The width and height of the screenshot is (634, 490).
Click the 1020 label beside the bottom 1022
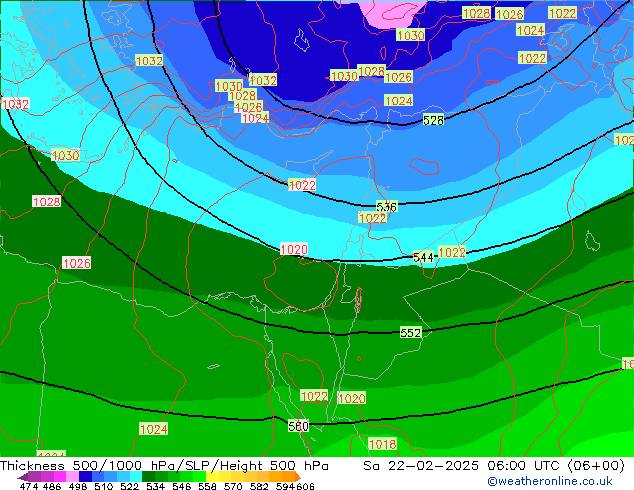click(351, 398)
